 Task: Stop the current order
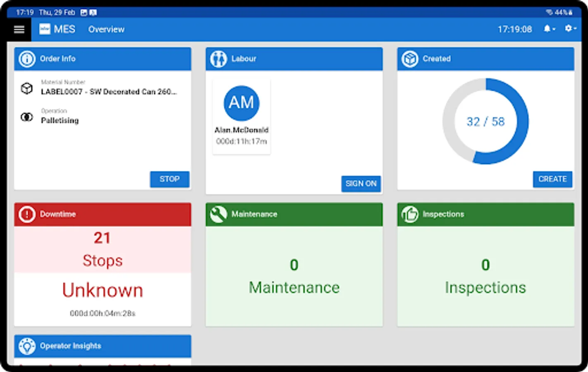(170, 179)
